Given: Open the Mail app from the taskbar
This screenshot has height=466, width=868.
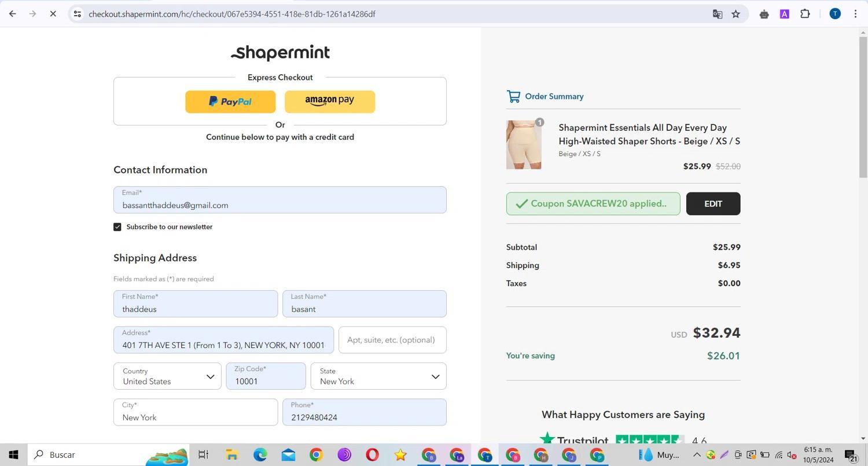Looking at the screenshot, I should click(x=288, y=455).
